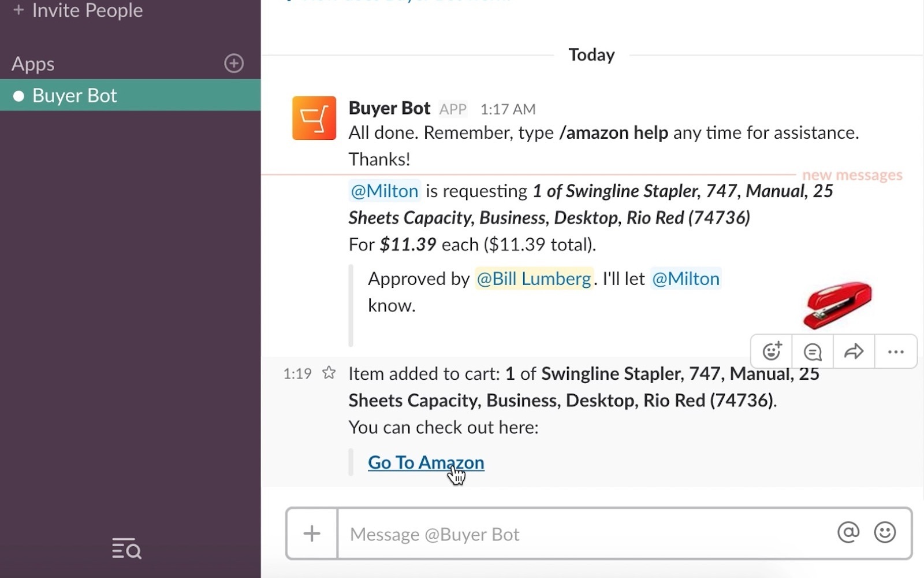Click the add Apps plus icon

tap(234, 64)
